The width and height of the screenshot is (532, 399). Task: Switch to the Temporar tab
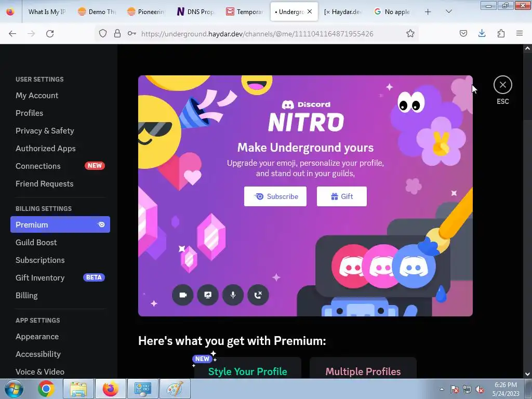pos(245,12)
